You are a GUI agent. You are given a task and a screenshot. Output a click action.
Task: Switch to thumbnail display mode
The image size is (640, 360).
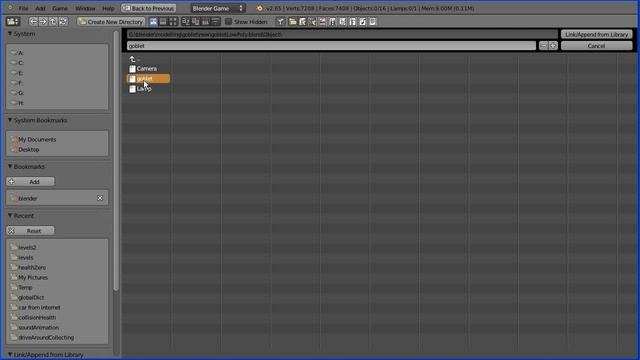pos(173,22)
